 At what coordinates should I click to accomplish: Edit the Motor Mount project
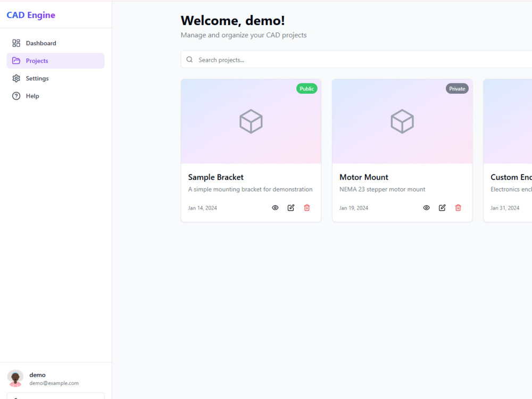click(x=442, y=207)
